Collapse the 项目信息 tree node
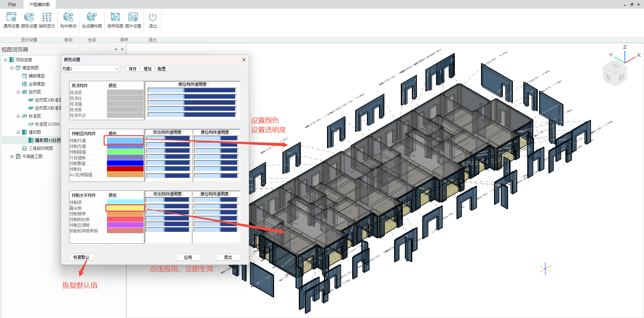 click(6, 60)
